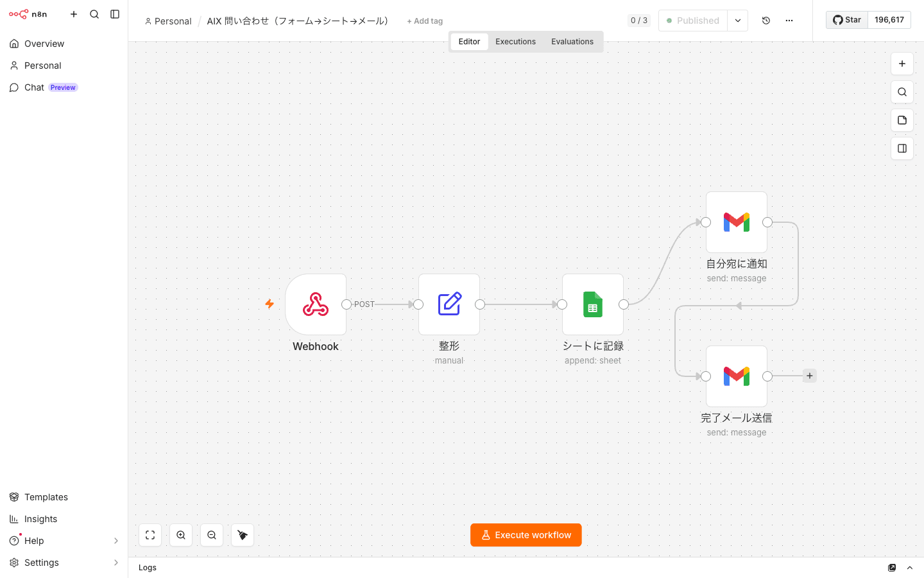Image resolution: width=924 pixels, height=578 pixels.
Task: Toggle the right-side panel icon
Action: point(902,148)
